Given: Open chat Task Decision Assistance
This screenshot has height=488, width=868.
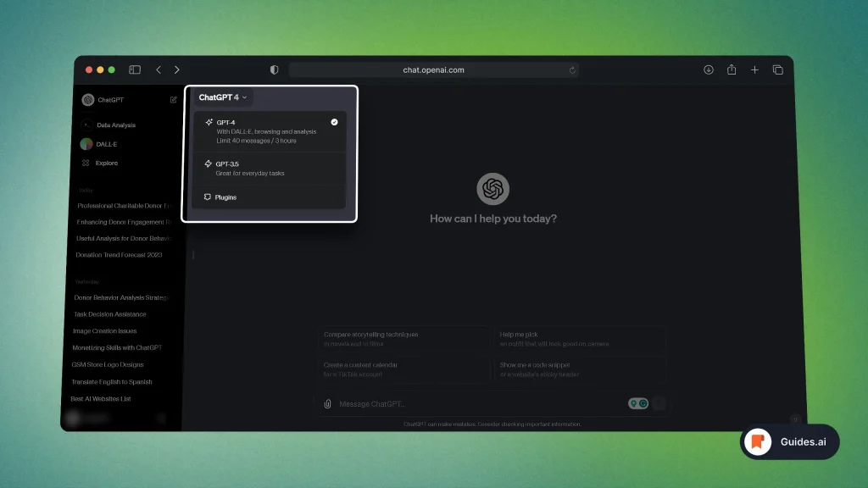Looking at the screenshot, I should pos(110,314).
